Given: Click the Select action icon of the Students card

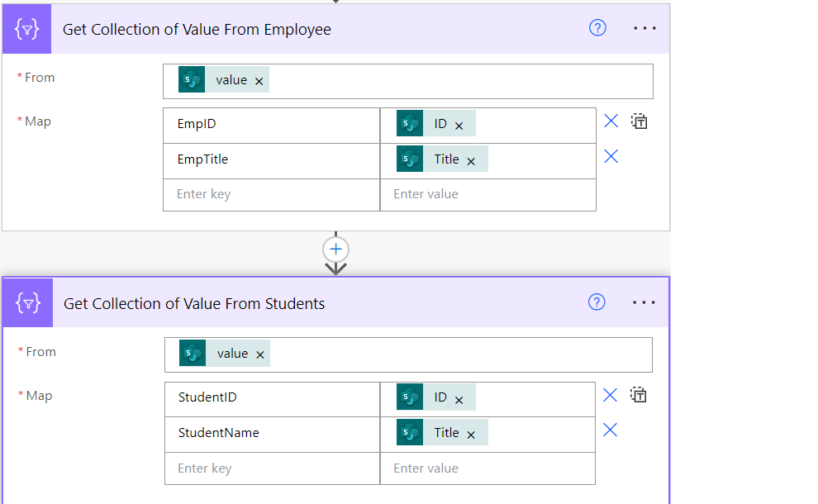Looking at the screenshot, I should pos(27,302).
